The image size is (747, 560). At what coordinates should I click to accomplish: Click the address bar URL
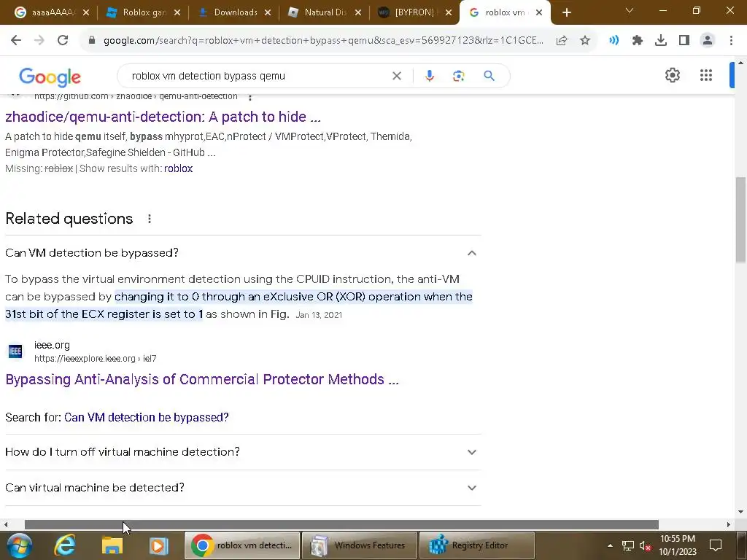pos(323,41)
